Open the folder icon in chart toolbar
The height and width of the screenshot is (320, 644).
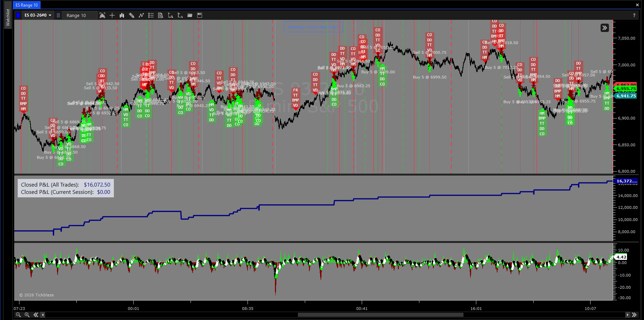pos(190,15)
